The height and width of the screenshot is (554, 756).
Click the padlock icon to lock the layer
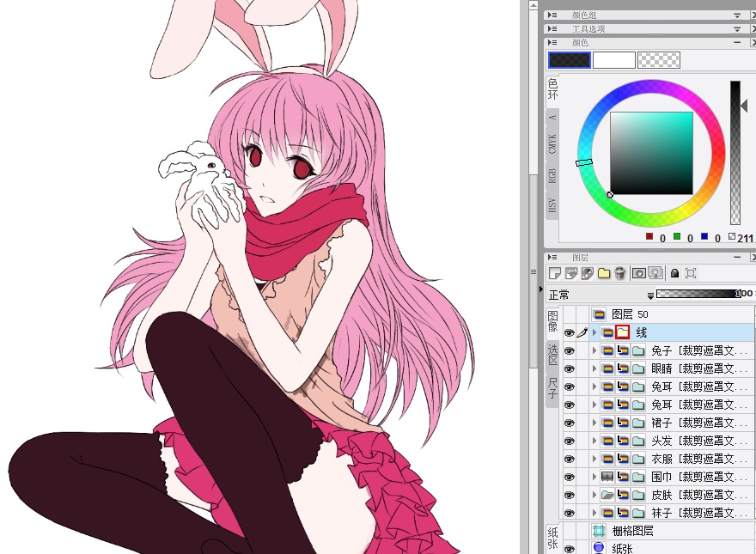pyautogui.click(x=674, y=273)
